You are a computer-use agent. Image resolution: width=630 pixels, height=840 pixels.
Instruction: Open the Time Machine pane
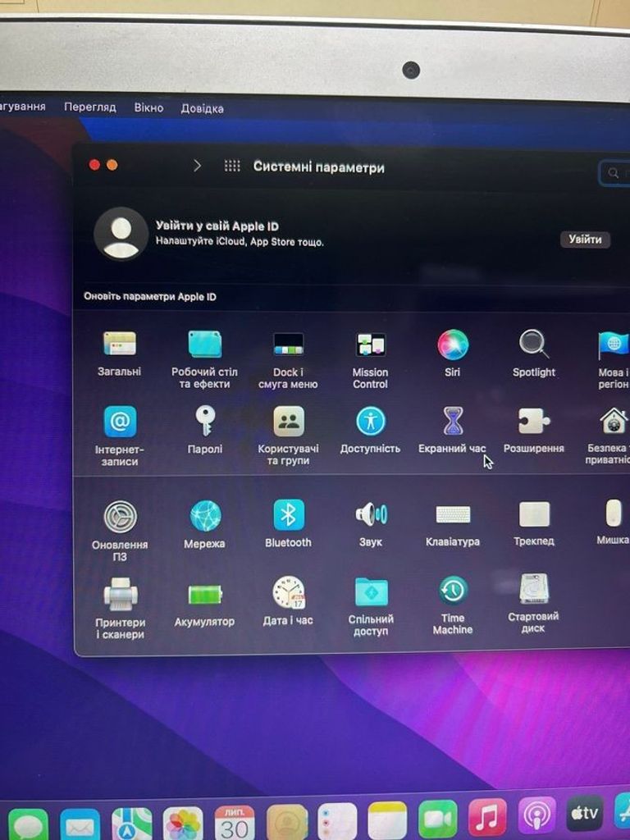tap(453, 591)
